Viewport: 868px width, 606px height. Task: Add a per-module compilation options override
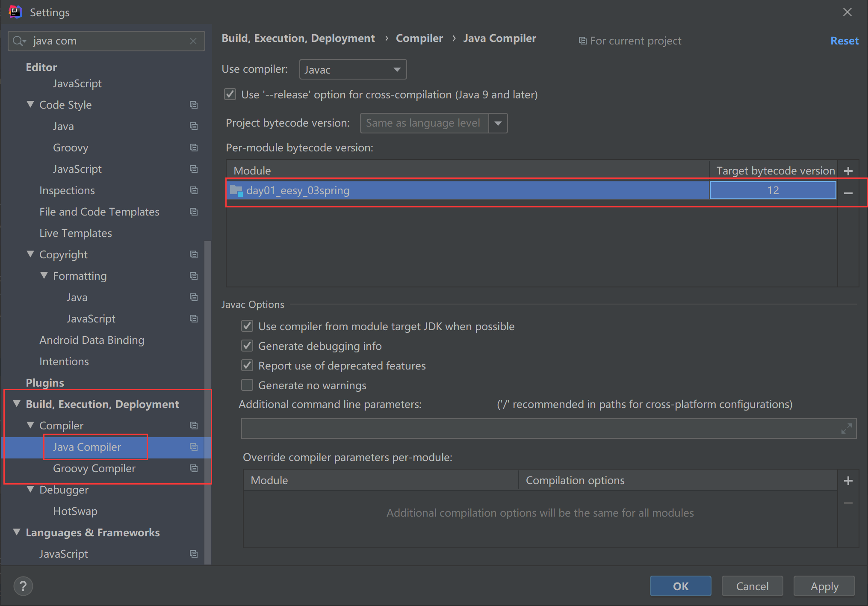(x=848, y=481)
